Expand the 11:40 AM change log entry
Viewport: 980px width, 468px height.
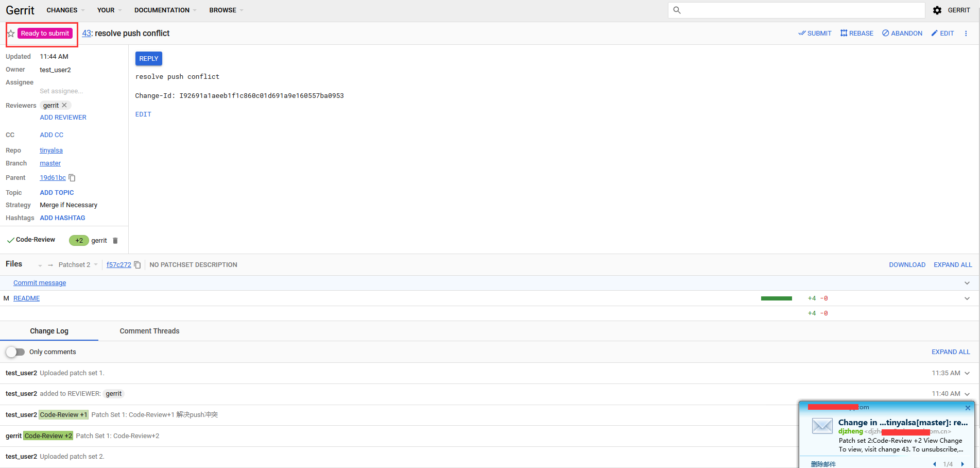point(967,394)
